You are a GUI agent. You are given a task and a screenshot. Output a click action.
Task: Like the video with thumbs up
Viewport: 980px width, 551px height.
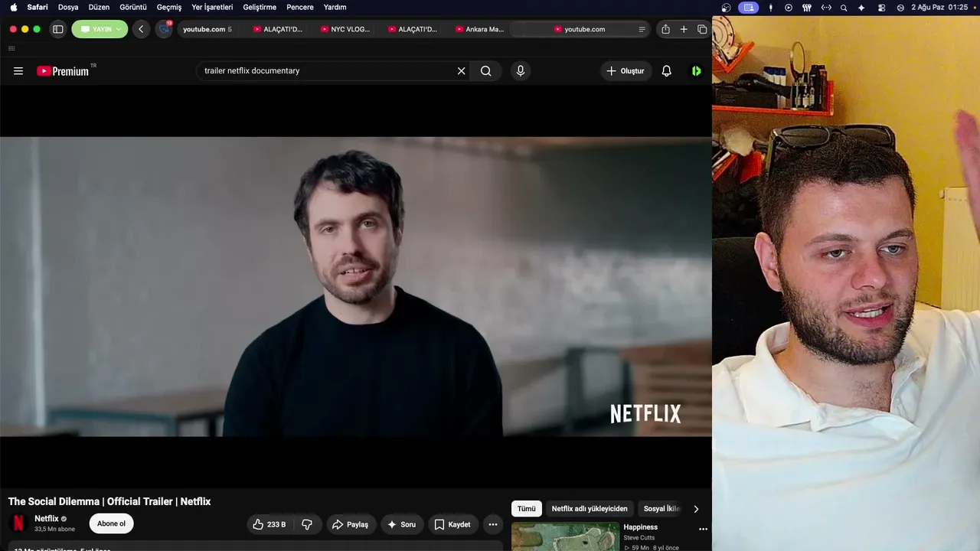click(x=270, y=524)
